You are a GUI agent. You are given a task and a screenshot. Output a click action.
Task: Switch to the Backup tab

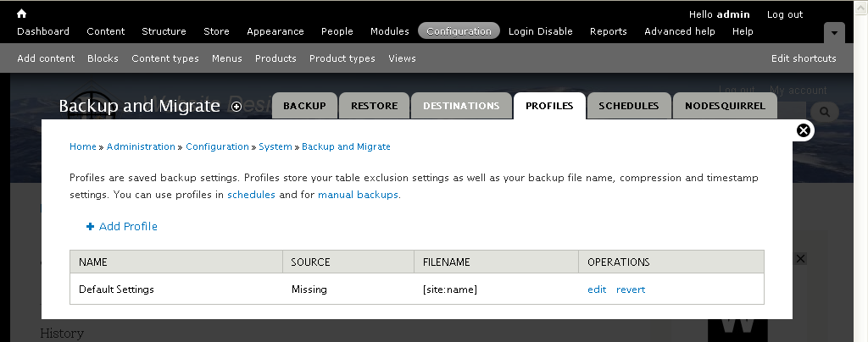[304, 106]
